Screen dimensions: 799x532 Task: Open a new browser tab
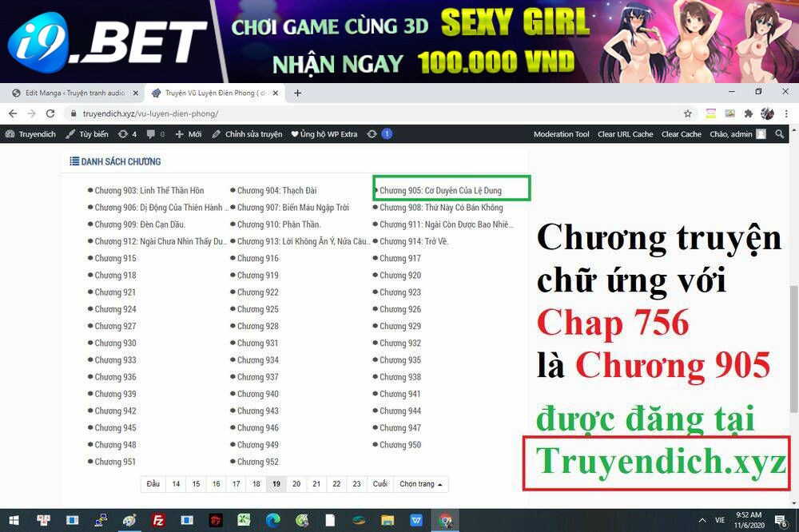297,93
